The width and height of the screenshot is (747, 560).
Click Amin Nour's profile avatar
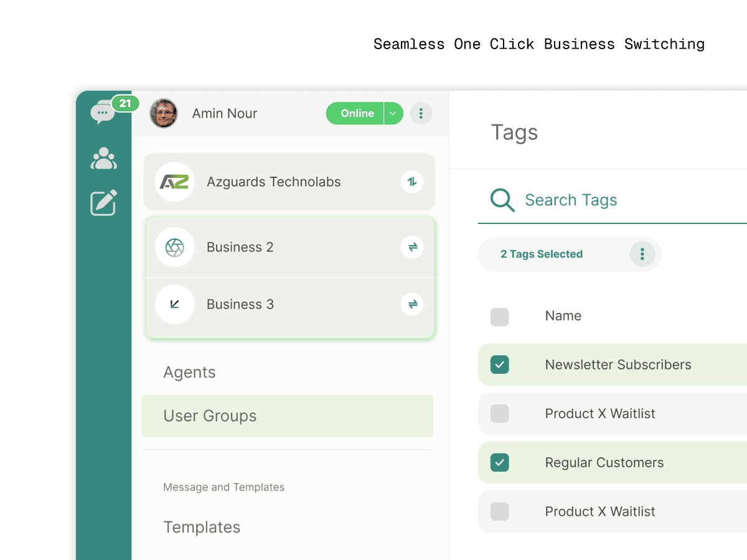click(x=164, y=113)
